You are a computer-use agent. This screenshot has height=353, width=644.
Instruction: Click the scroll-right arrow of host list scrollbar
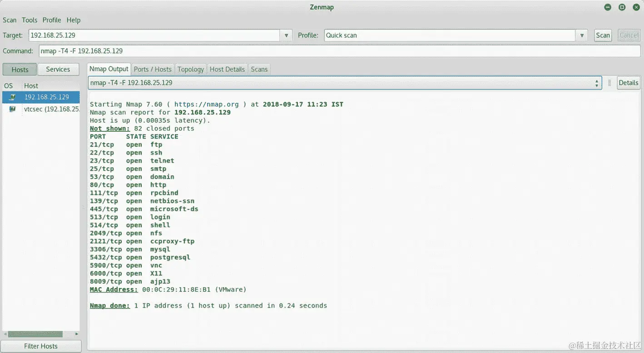(77, 334)
